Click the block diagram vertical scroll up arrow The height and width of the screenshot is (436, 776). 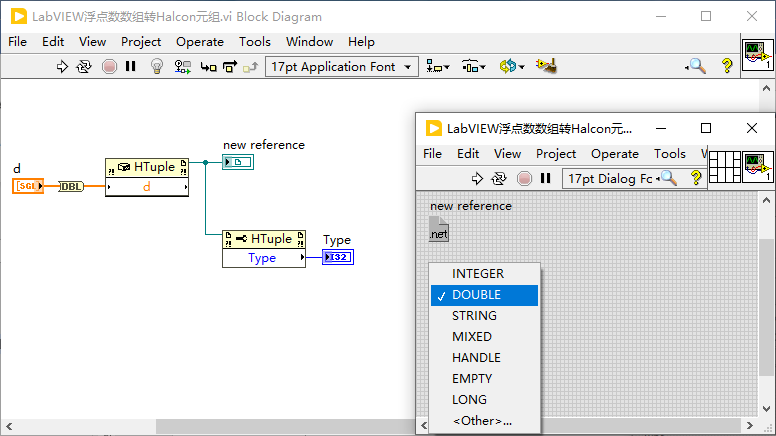[767, 89]
